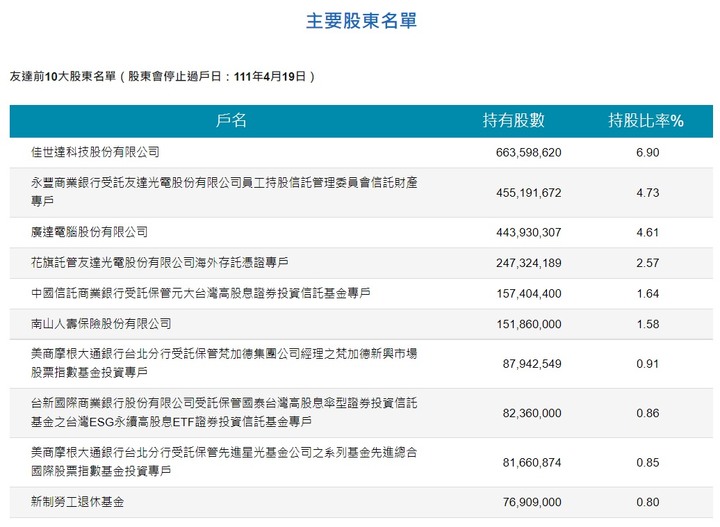Click share count 455,191,672
Image resolution: width=720 pixels, height=527 pixels.
[529, 192]
